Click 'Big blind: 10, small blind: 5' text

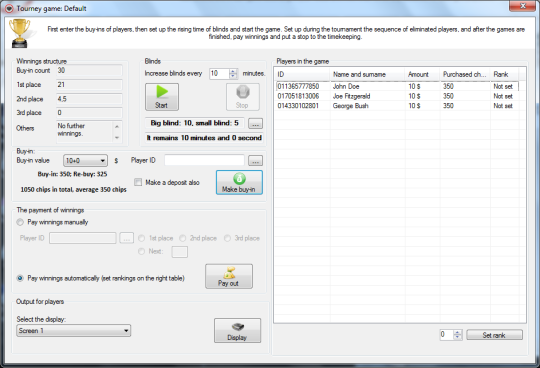[x=195, y=123]
